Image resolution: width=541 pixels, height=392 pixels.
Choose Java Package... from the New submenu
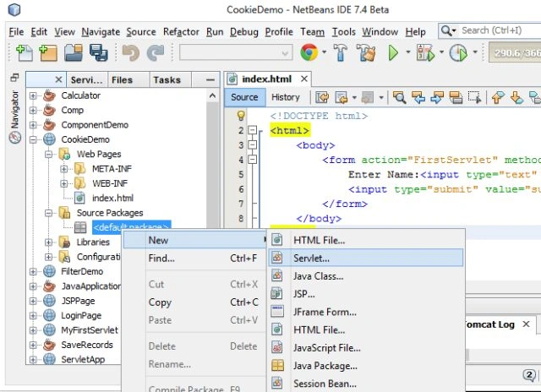tap(365, 366)
